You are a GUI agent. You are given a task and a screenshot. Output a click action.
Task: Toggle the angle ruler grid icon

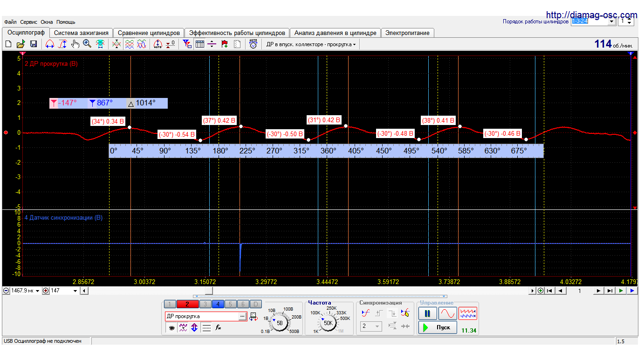point(199,44)
